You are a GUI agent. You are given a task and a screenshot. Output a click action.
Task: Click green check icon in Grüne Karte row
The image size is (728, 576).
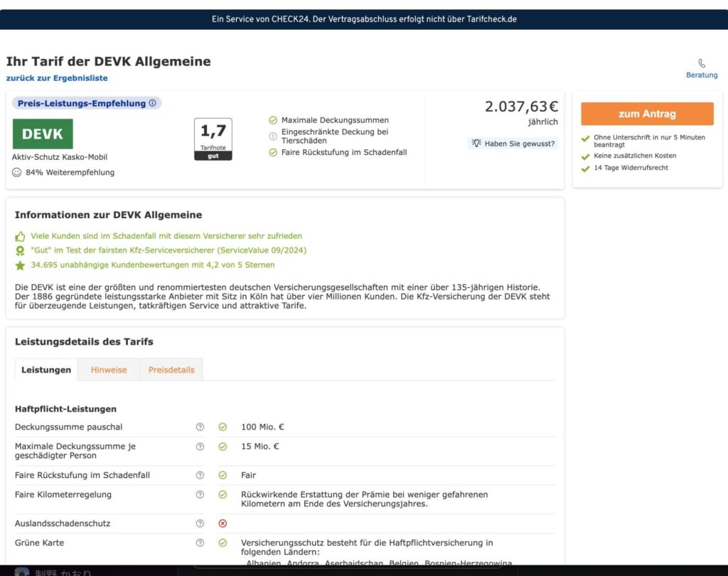[x=223, y=543]
